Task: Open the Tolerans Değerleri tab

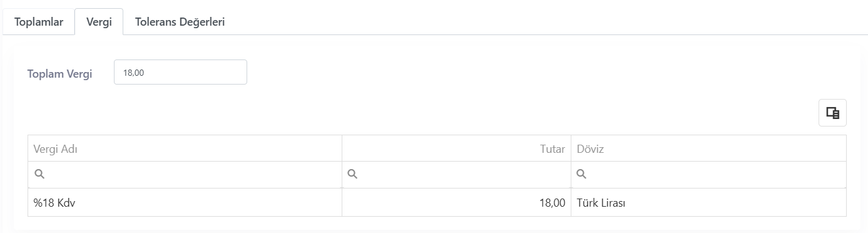Action: point(180,22)
